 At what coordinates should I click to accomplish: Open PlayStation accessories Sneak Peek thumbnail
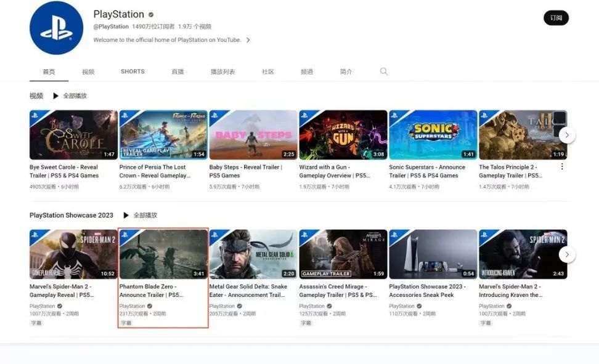433,254
